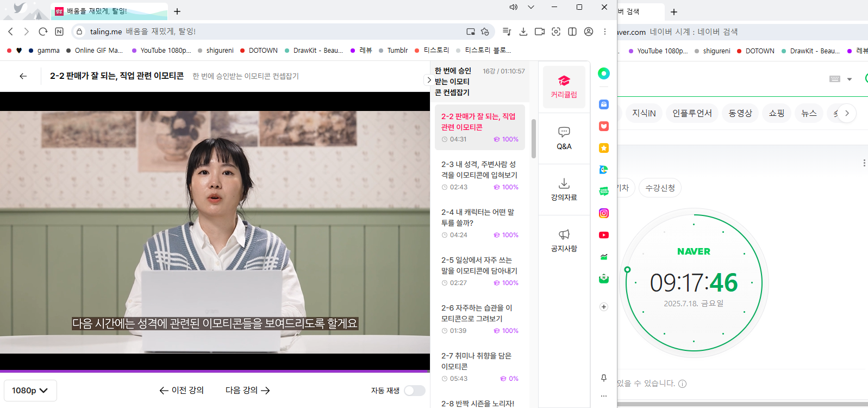Open the 커리큘럼 curriculum panel

[x=564, y=87]
